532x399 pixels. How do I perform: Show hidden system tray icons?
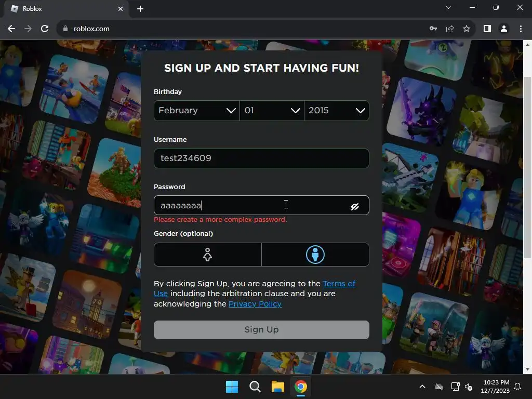[x=422, y=387]
